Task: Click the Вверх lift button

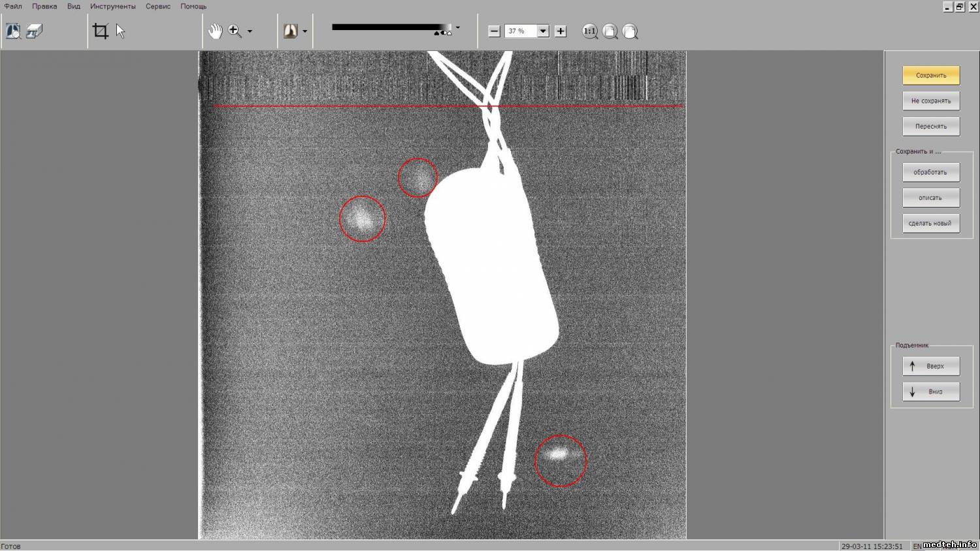Action: pyautogui.click(x=931, y=366)
